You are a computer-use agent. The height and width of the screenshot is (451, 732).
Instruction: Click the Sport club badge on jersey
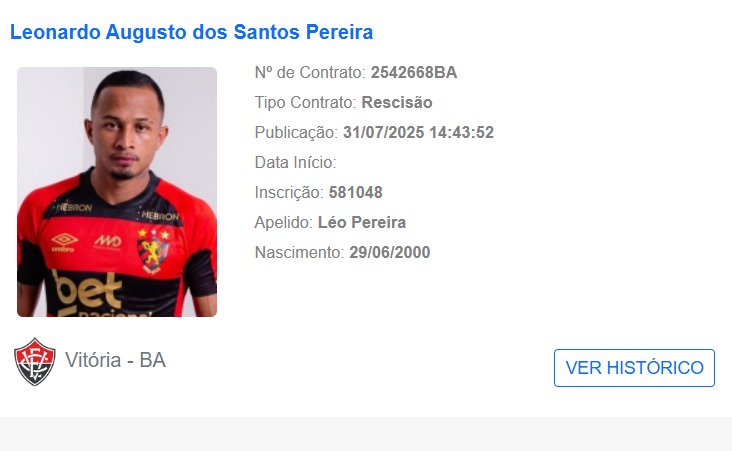pyautogui.click(x=153, y=251)
